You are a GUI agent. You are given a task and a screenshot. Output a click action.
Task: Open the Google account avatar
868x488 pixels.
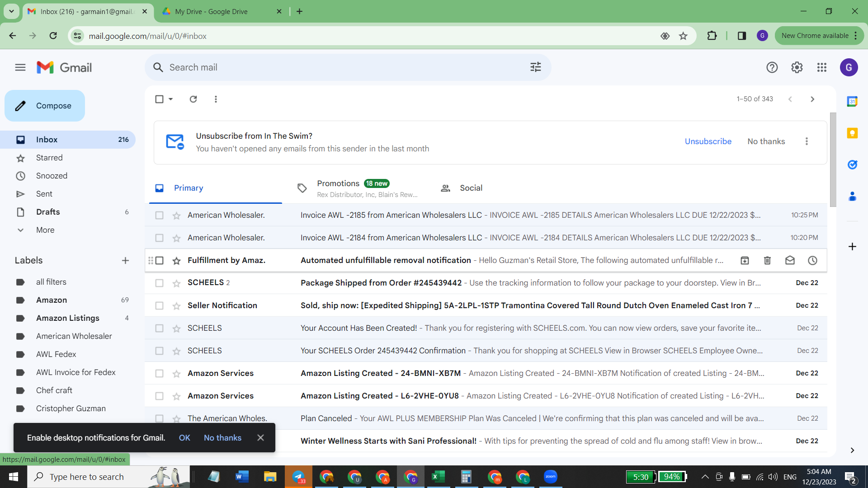coord(849,68)
